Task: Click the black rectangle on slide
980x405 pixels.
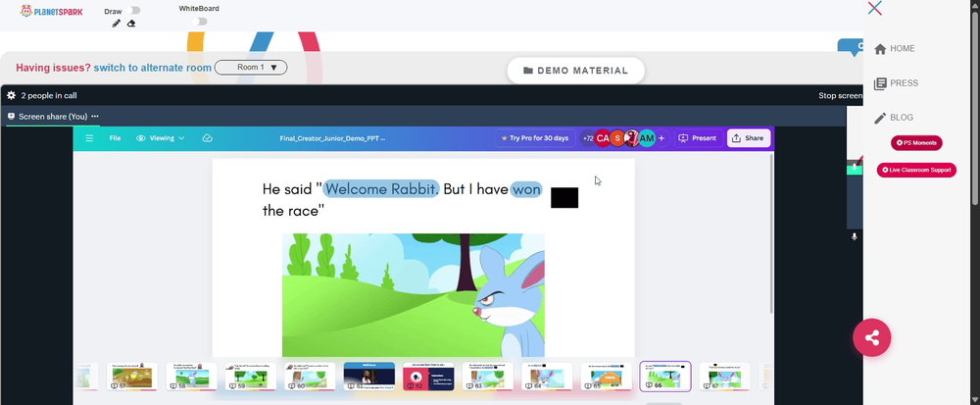Action: pyautogui.click(x=564, y=197)
